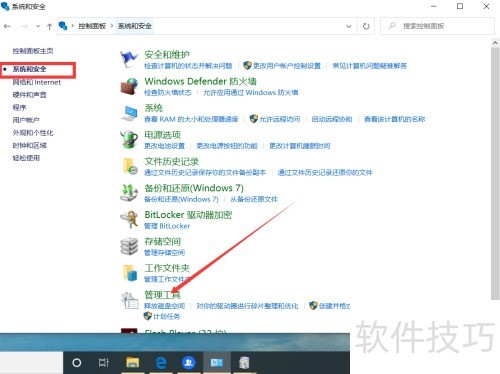Click the BitLocker keys icon

pos(129,219)
